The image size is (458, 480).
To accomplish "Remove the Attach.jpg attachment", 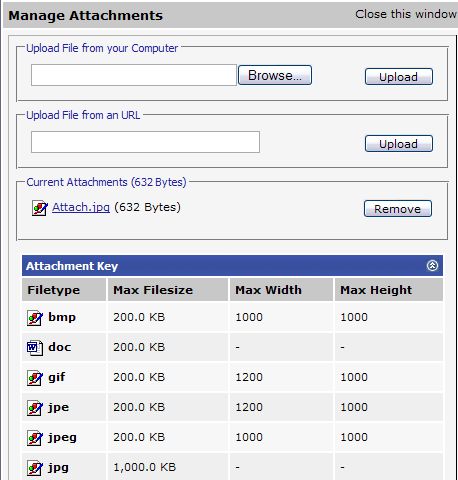I will point(398,209).
